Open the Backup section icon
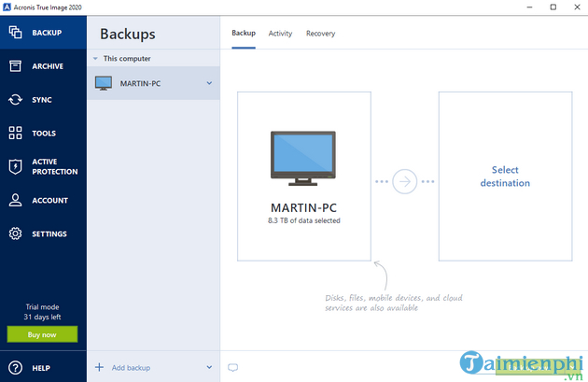This screenshot has height=382, width=588. [x=15, y=33]
